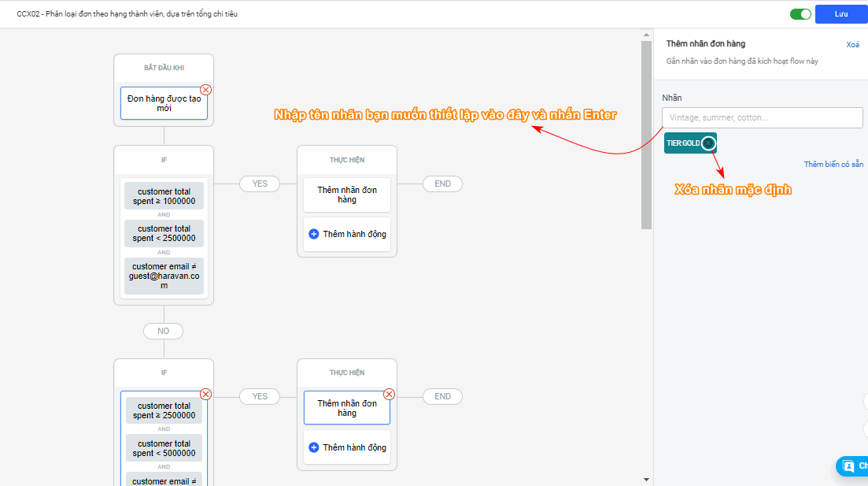Toggle the flow active switch
Screen dimensions: 868x486
click(x=800, y=14)
